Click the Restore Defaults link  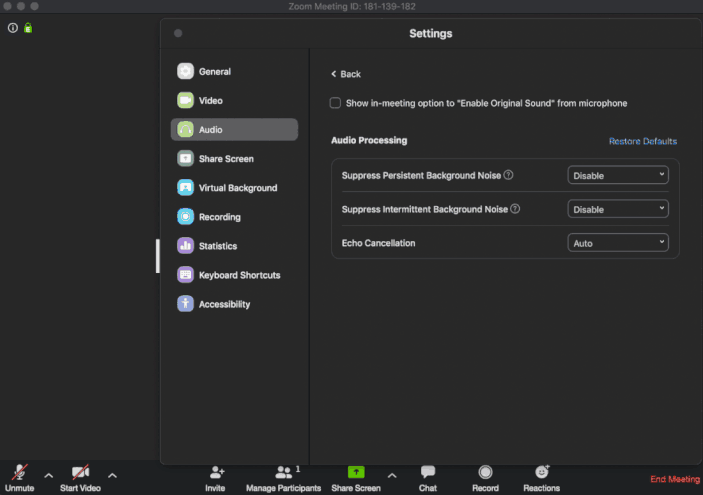(642, 141)
